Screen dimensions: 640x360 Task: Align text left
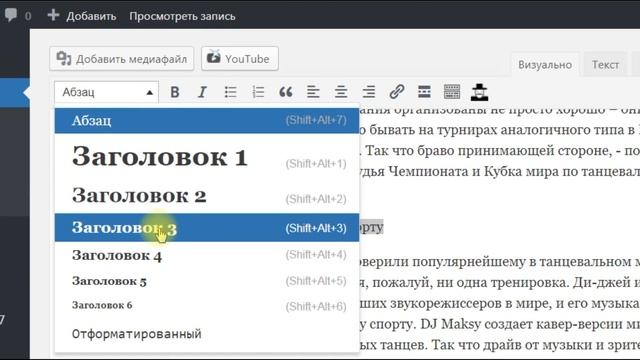click(313, 92)
